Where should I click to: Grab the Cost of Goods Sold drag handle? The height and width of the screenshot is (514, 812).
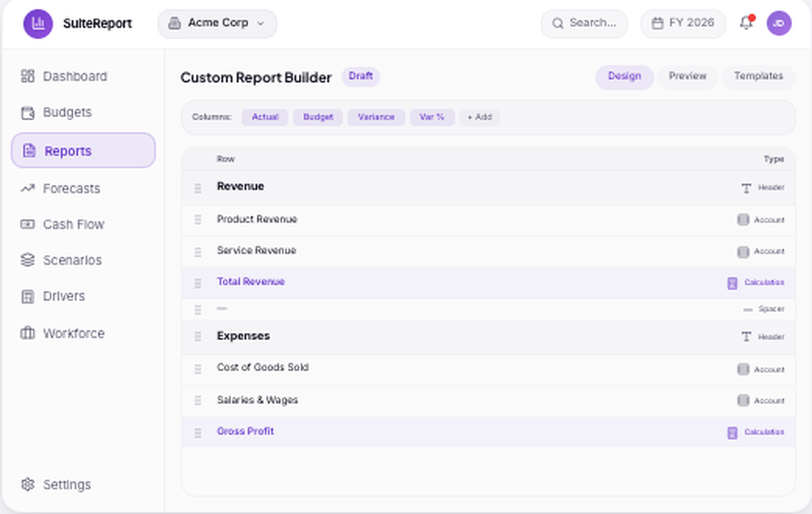tap(198, 369)
